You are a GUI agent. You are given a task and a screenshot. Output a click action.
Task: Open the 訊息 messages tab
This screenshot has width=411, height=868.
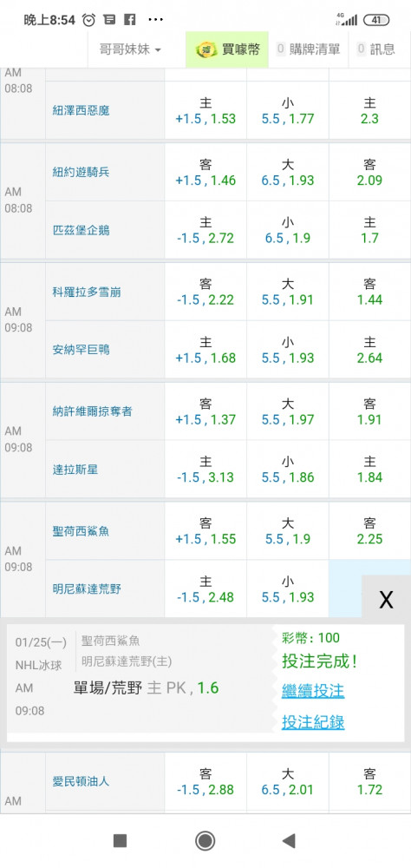click(x=376, y=49)
